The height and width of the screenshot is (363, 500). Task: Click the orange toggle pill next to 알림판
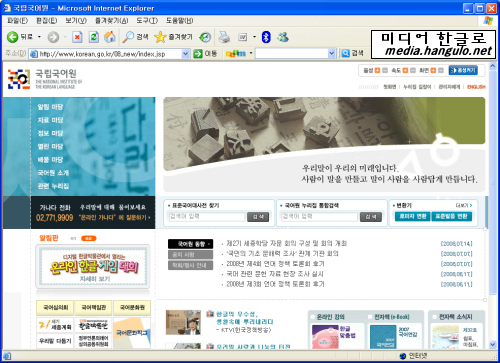tap(89, 238)
